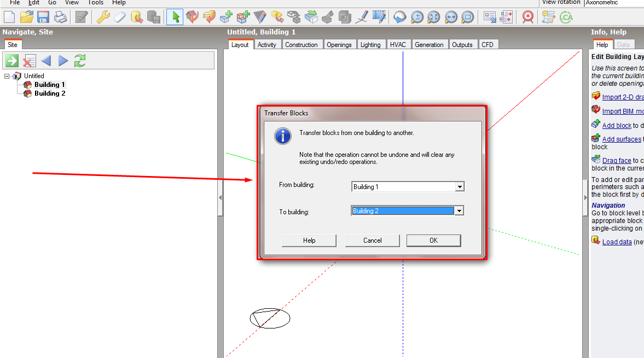Click the Zoom window magnifier icon

[x=468, y=17]
